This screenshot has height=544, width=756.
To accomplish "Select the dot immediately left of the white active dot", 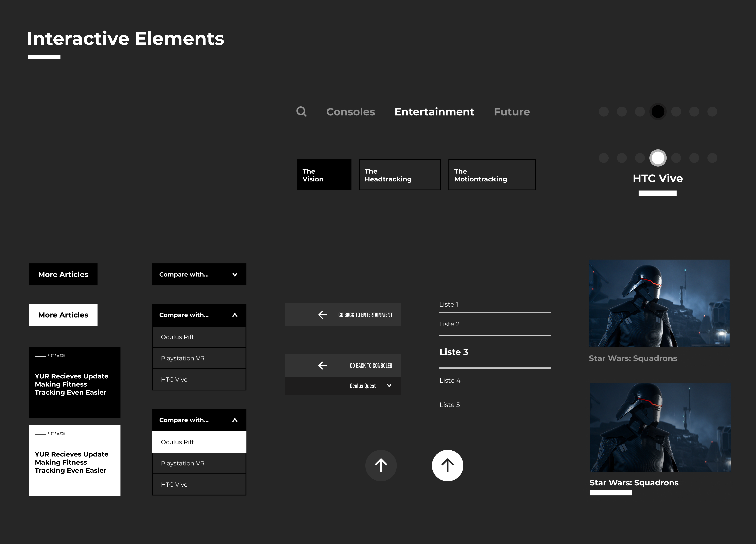I will [x=640, y=158].
